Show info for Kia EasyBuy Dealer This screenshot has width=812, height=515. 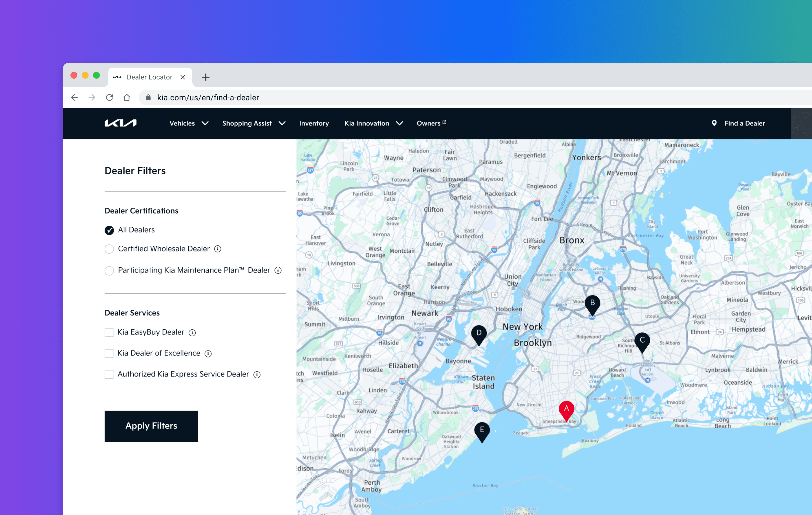[x=192, y=333]
